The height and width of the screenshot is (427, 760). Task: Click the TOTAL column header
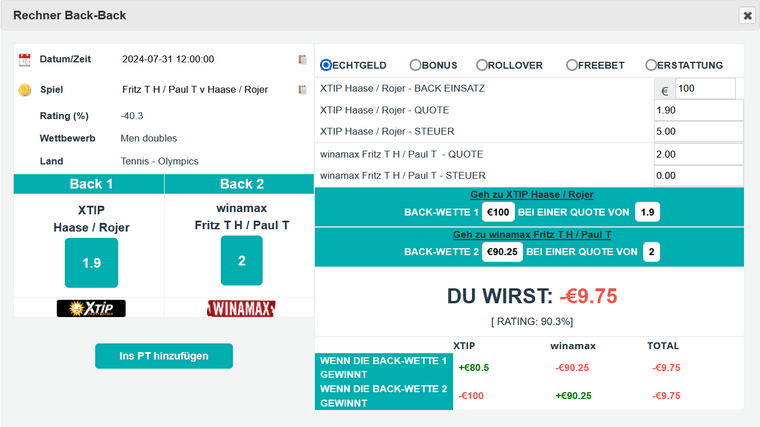pyautogui.click(x=663, y=346)
